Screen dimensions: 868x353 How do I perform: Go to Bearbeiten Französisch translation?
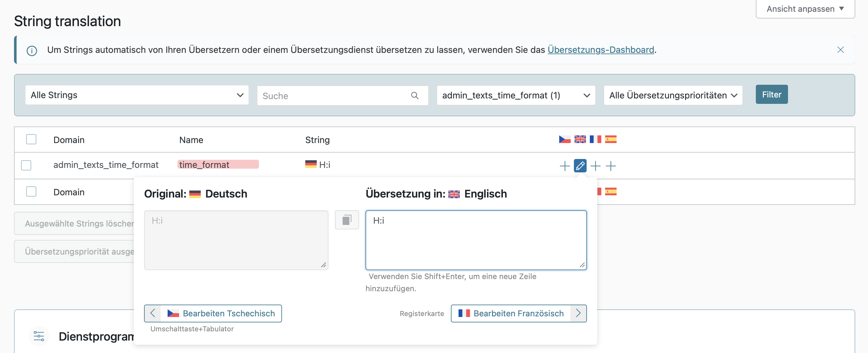(518, 313)
